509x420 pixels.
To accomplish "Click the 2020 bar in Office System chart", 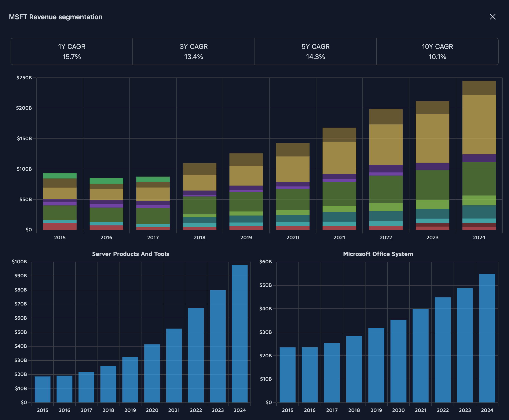I will 398,361.
